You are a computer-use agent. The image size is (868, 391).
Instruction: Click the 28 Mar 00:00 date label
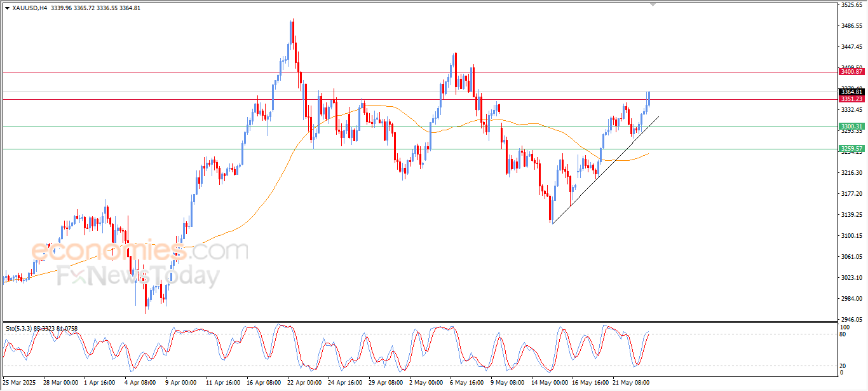coord(61,383)
